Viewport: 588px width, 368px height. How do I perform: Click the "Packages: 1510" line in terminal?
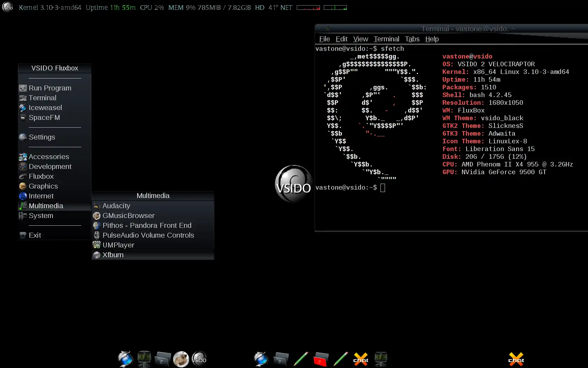pos(469,87)
